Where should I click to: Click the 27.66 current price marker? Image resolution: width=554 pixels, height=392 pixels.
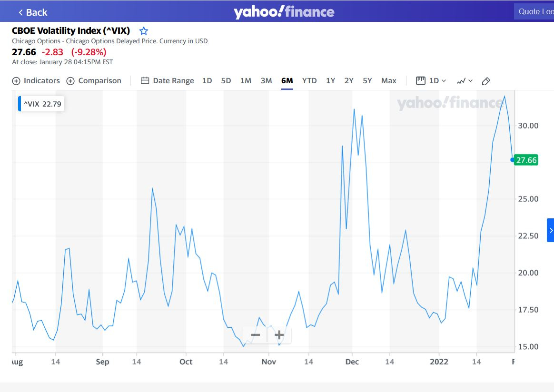coord(526,160)
